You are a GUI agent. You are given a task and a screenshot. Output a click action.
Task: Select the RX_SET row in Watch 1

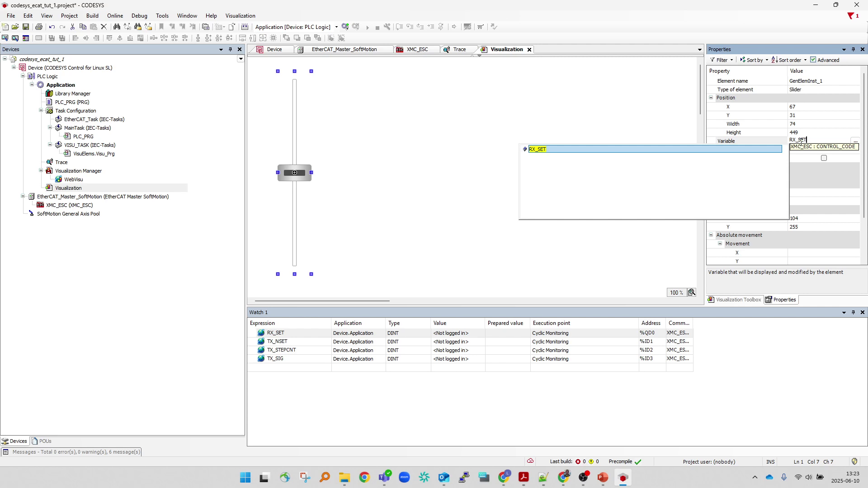coord(277,333)
